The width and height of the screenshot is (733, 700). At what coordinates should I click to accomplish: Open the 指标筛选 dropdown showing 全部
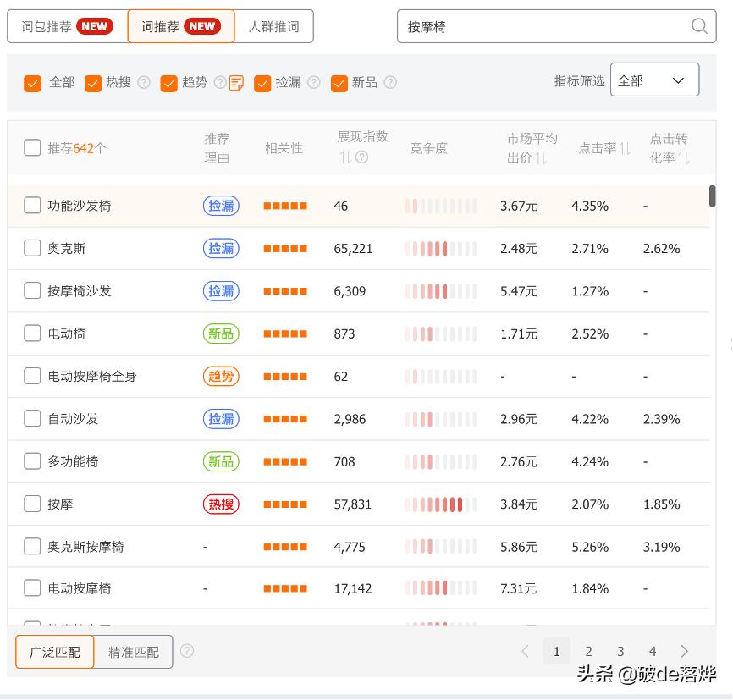655,79
